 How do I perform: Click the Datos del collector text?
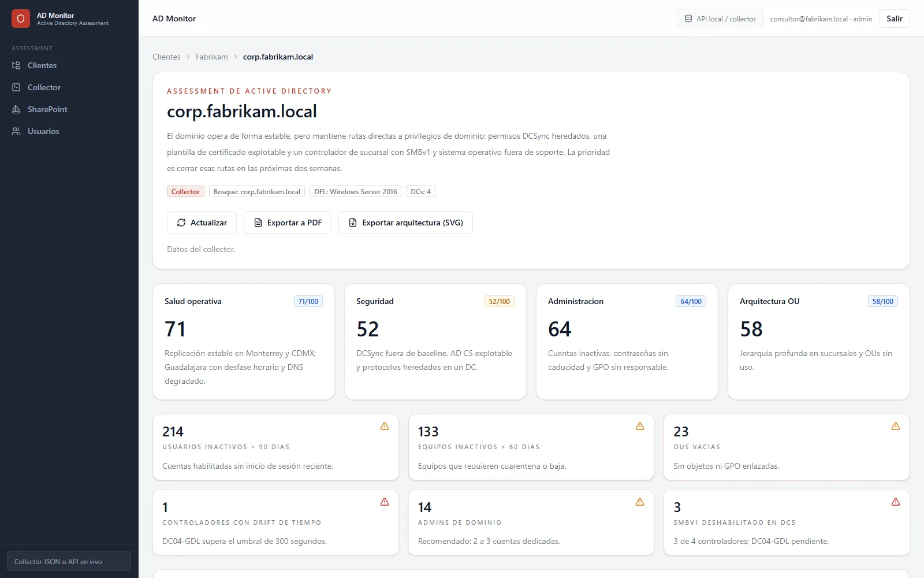click(201, 249)
